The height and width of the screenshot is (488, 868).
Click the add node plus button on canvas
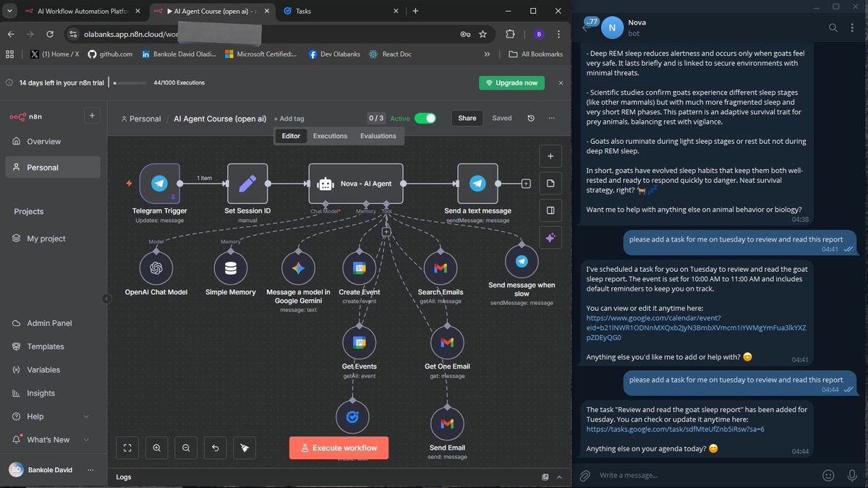pyautogui.click(x=550, y=156)
